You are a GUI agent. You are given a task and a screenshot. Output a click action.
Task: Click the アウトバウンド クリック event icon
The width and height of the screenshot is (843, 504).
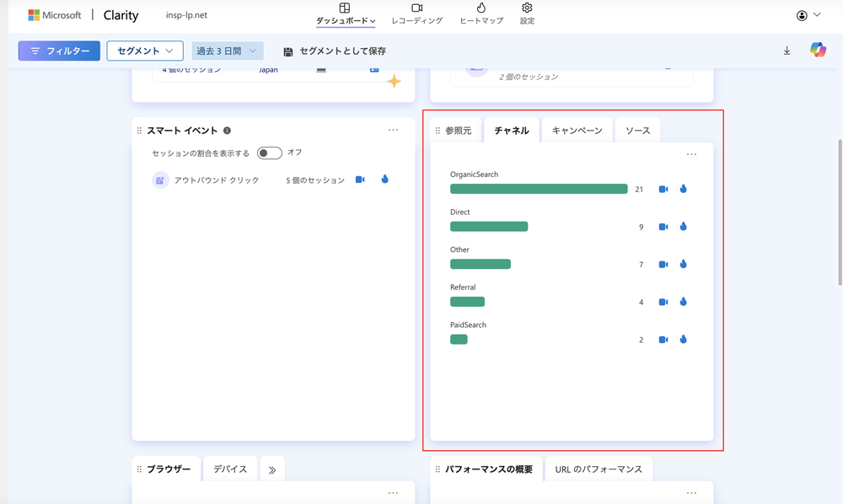click(x=160, y=180)
